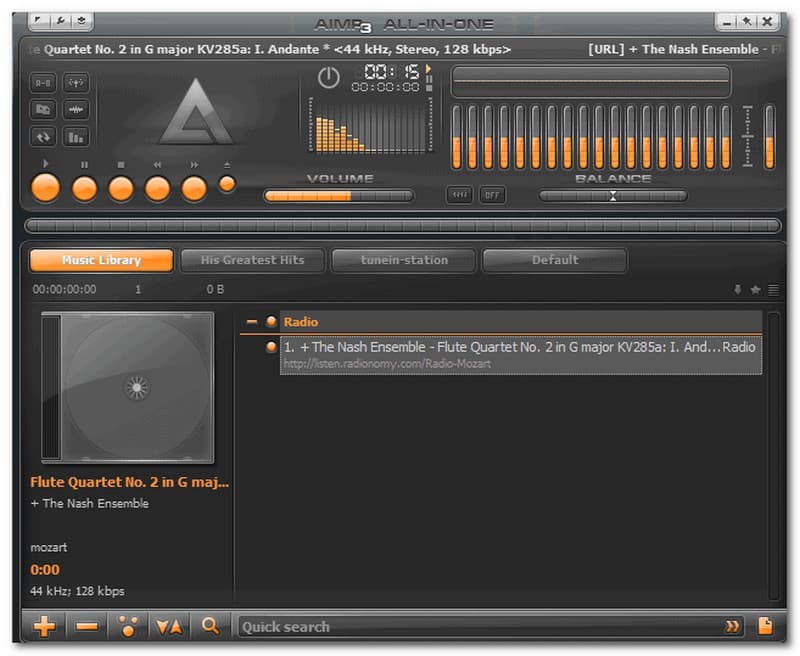Adjust the leftmost equalizer band slider
The image size is (800, 656).
(x=457, y=137)
